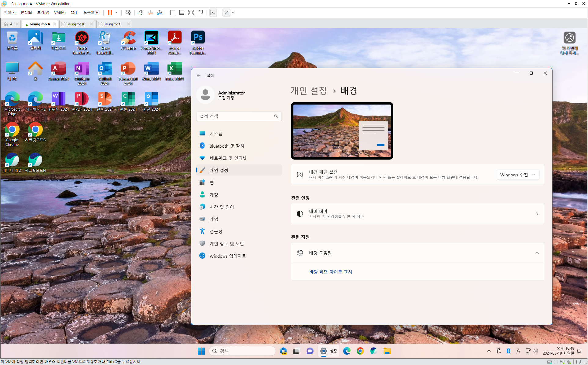Select Windows 업데이트 in Settings sidebar
588x365 pixels.
coord(227,256)
